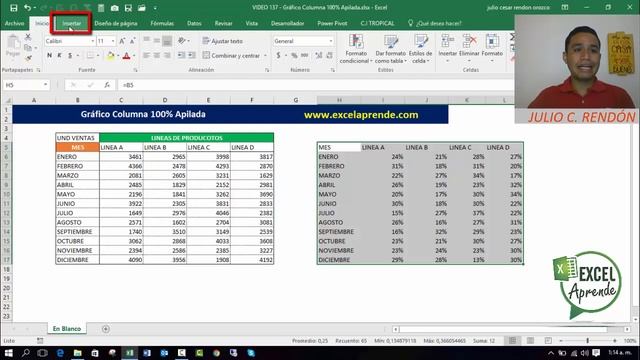Click the decrease indent icon
640x360 pixels.
tap(181, 55)
